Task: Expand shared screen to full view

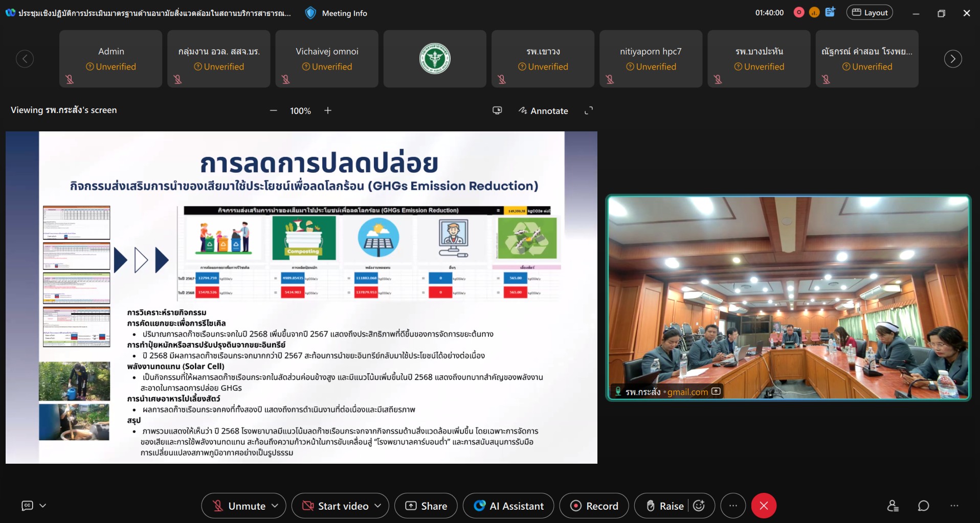Action: coord(589,110)
